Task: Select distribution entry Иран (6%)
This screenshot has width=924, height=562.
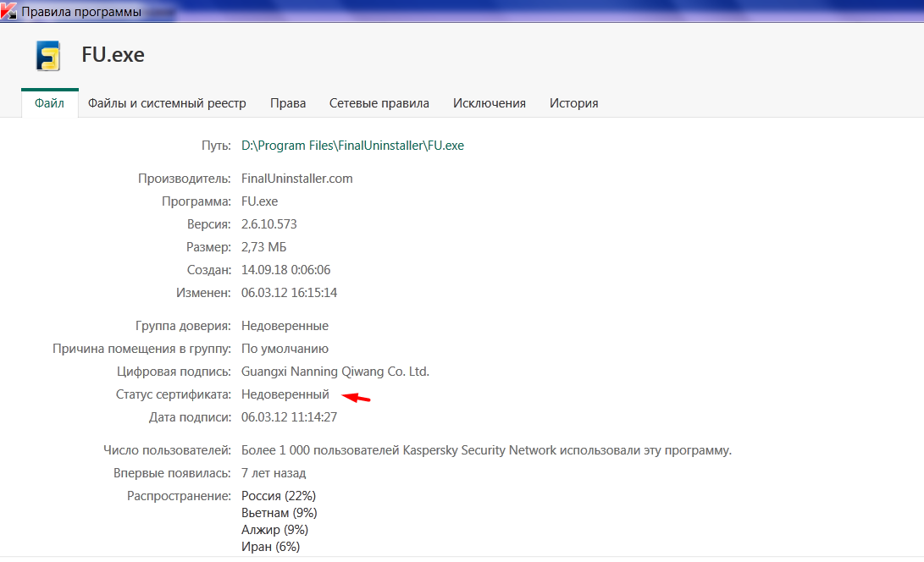Action: tap(270, 547)
